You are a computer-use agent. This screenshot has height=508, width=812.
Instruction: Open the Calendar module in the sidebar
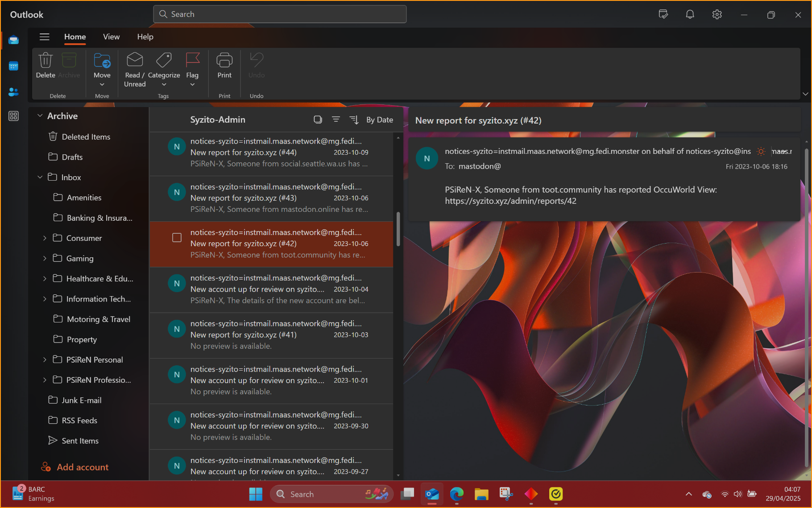tap(13, 66)
